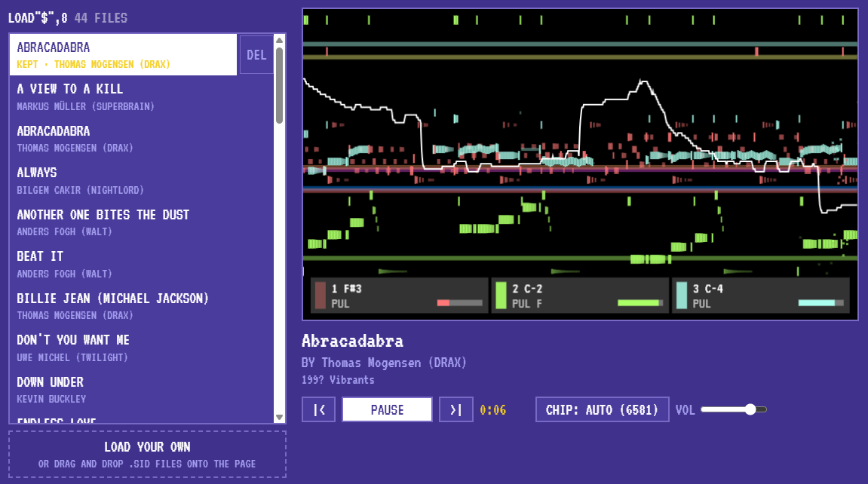This screenshot has height=484, width=868.
Task: Click the BY Thomas Mogensen (DRAX) credit
Action: click(384, 363)
